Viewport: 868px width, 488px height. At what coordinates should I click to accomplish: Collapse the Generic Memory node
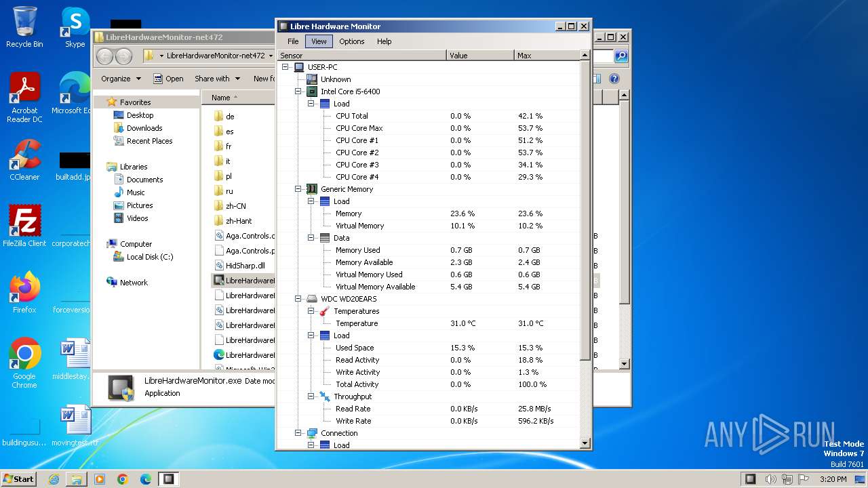pyautogui.click(x=298, y=189)
